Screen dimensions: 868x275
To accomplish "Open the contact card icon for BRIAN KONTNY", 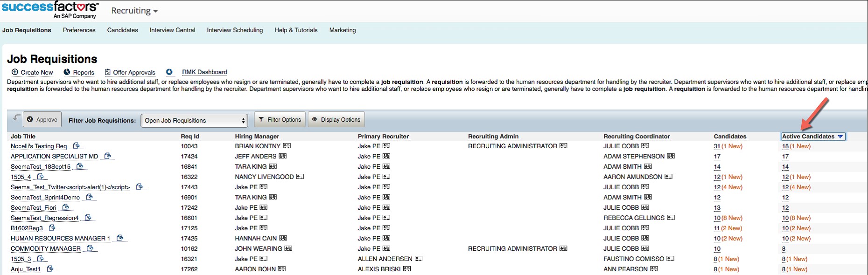I will tap(287, 146).
